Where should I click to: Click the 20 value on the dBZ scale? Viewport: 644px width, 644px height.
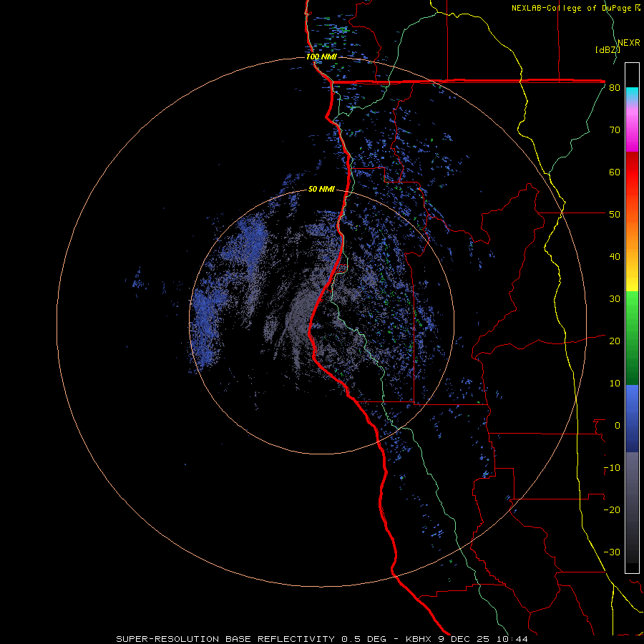point(615,341)
